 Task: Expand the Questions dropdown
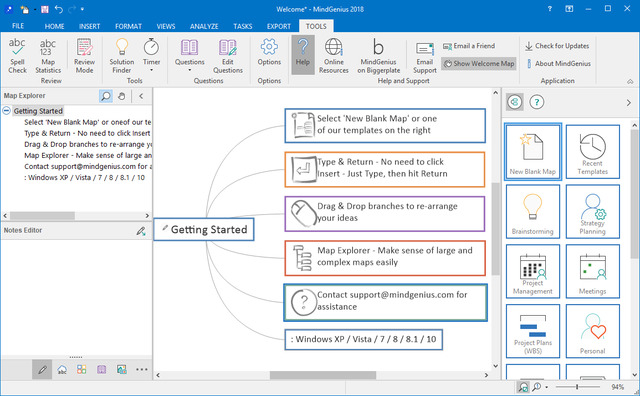point(189,70)
